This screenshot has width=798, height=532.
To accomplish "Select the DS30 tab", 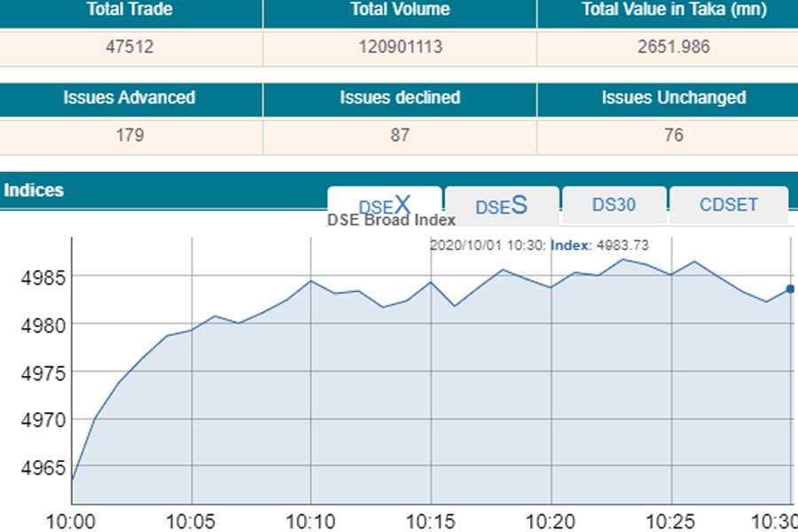I will 614,205.
